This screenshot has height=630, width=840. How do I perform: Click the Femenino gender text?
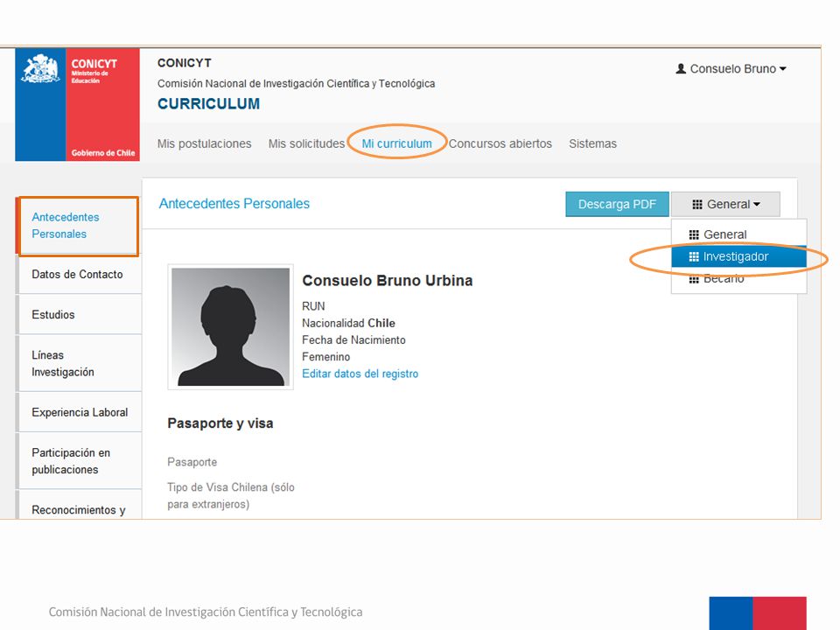point(325,357)
